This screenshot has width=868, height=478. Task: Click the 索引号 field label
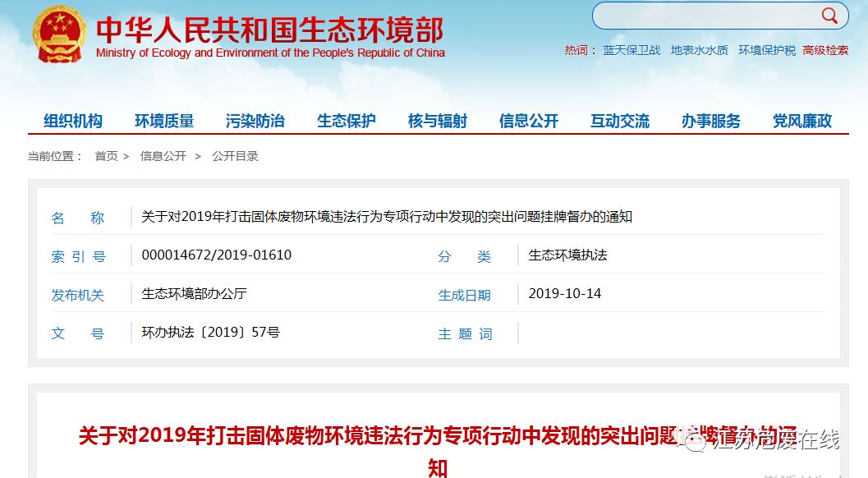click(78, 256)
